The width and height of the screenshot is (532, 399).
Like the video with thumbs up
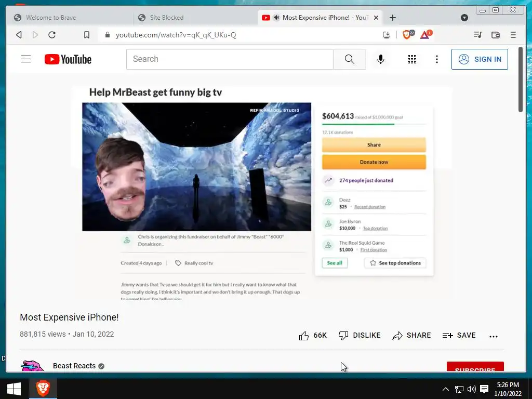point(312,336)
